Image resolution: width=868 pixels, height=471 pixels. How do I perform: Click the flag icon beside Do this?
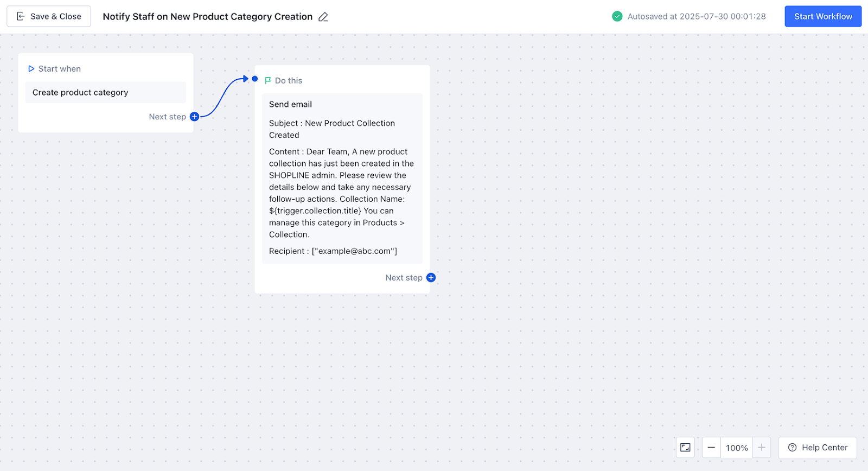tap(267, 81)
